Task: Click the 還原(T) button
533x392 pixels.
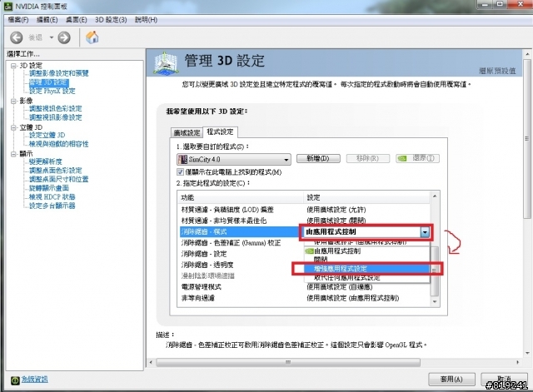Action: pos(417,158)
